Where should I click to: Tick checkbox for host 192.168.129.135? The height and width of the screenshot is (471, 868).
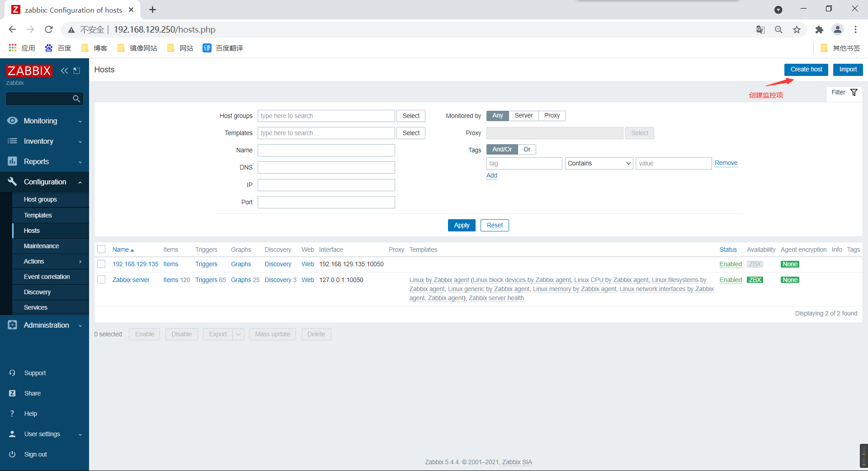pos(101,264)
